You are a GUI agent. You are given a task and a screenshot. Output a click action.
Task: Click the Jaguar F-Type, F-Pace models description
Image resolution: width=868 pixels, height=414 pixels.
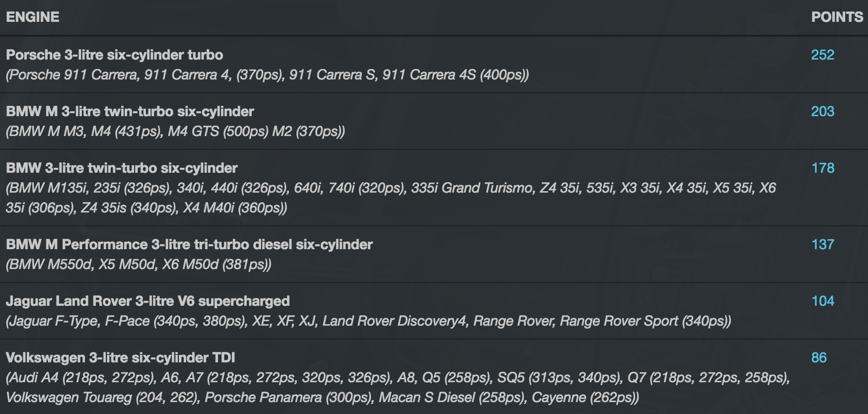coord(368,321)
